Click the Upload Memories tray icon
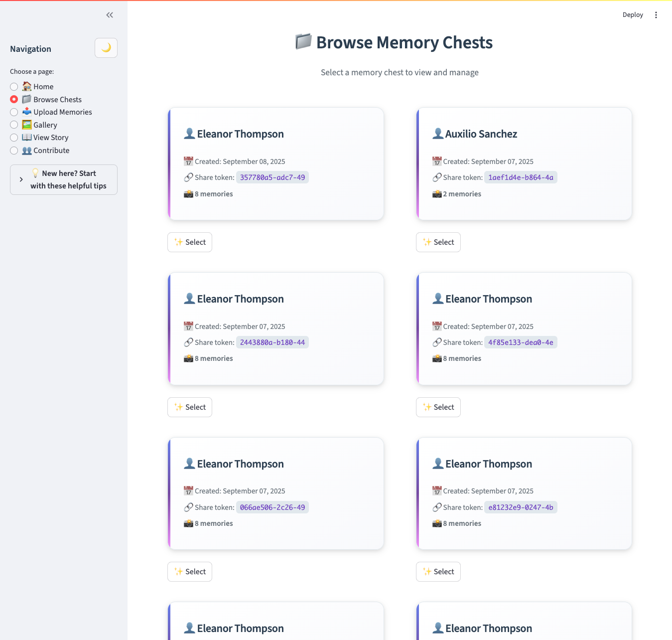672x640 pixels. (26, 112)
